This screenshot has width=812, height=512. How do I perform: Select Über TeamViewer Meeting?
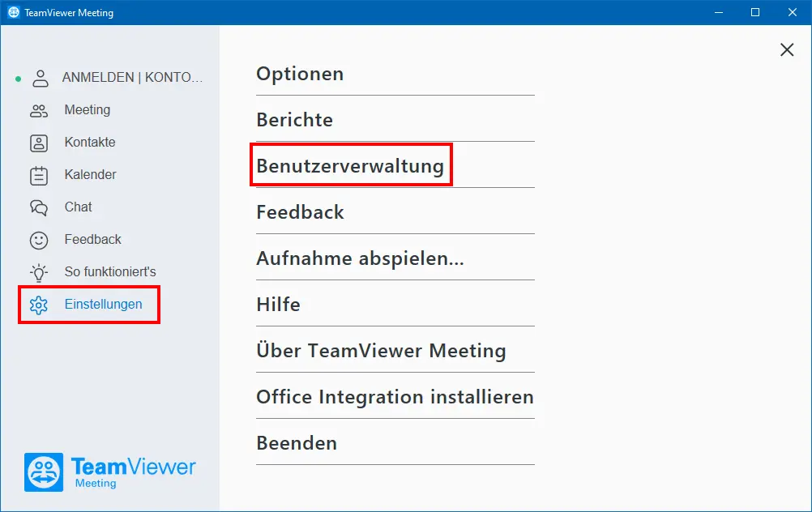pos(395,351)
